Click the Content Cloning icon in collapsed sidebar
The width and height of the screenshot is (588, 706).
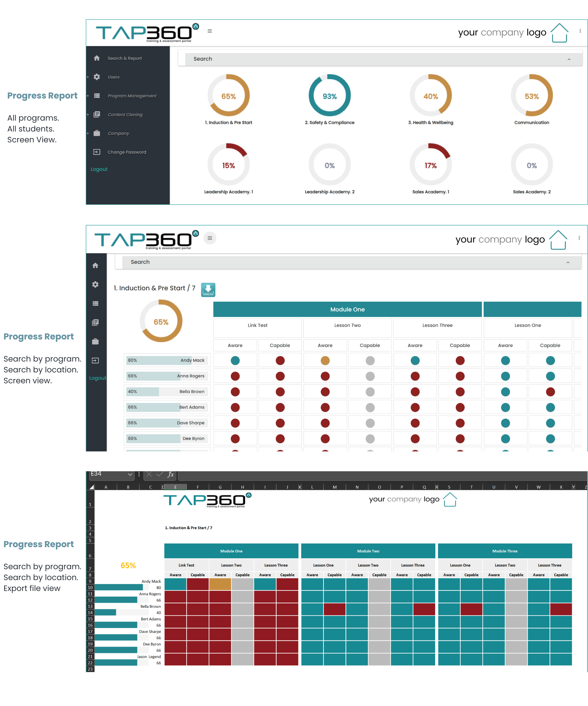tap(96, 322)
